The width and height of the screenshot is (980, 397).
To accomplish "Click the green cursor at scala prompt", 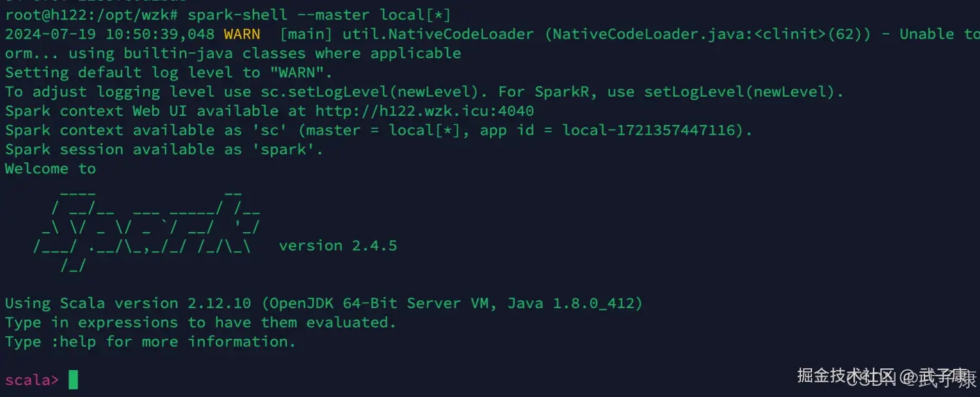I will [x=73, y=379].
